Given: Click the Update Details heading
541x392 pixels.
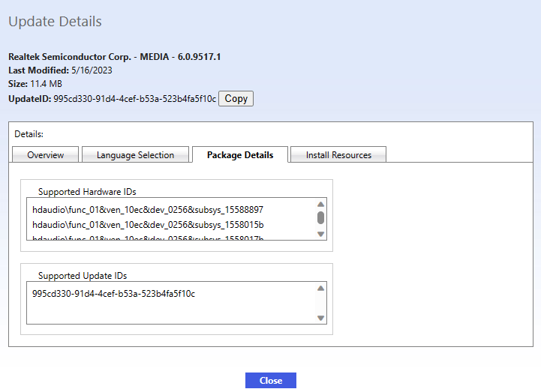Looking at the screenshot, I should [55, 22].
